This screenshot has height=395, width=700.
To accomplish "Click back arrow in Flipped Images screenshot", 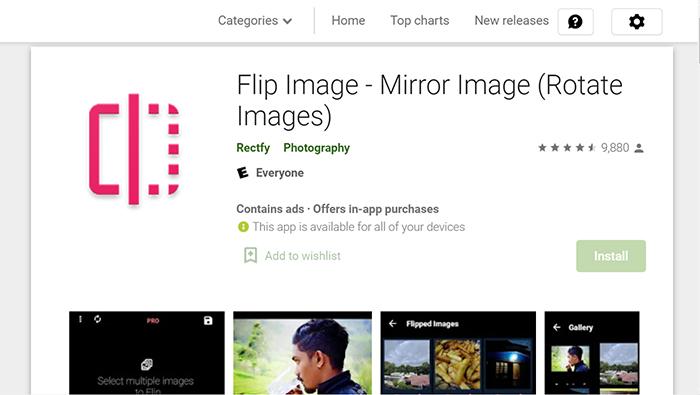I will (392, 324).
